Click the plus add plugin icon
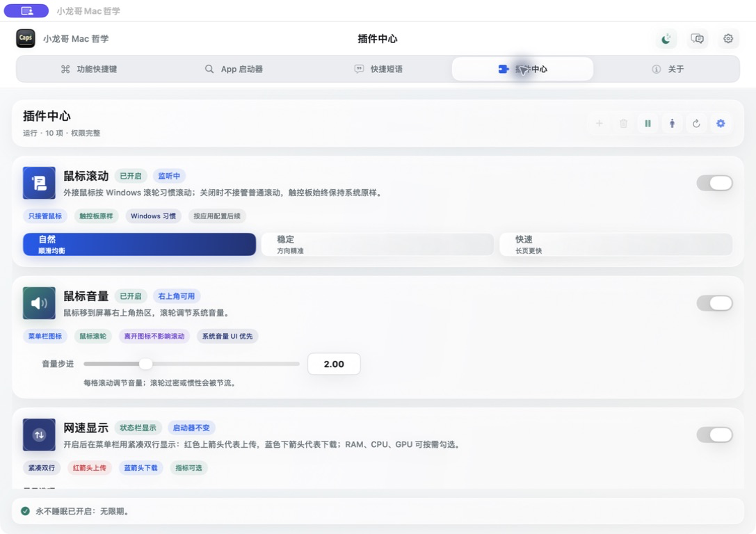This screenshot has height=534, width=756. pos(599,123)
